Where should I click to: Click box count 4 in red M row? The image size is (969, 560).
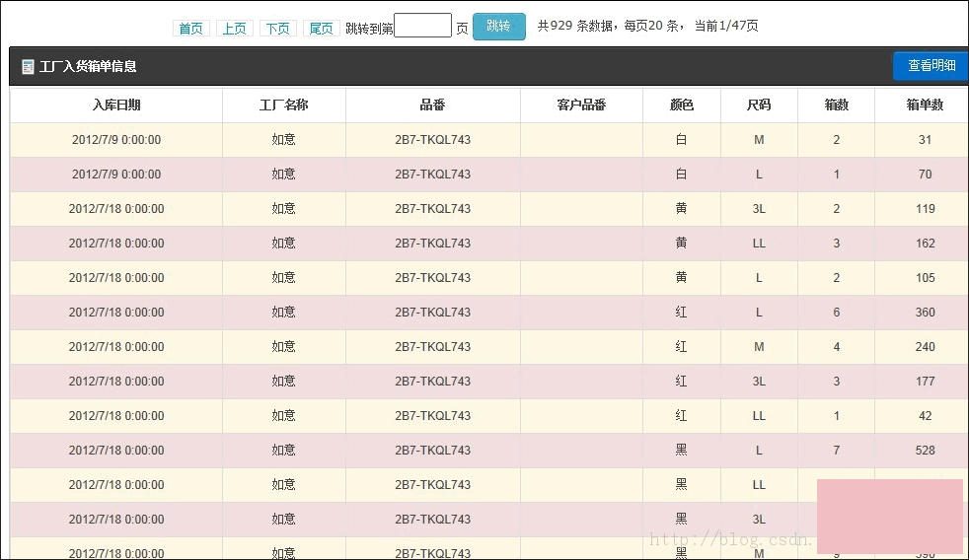point(836,347)
